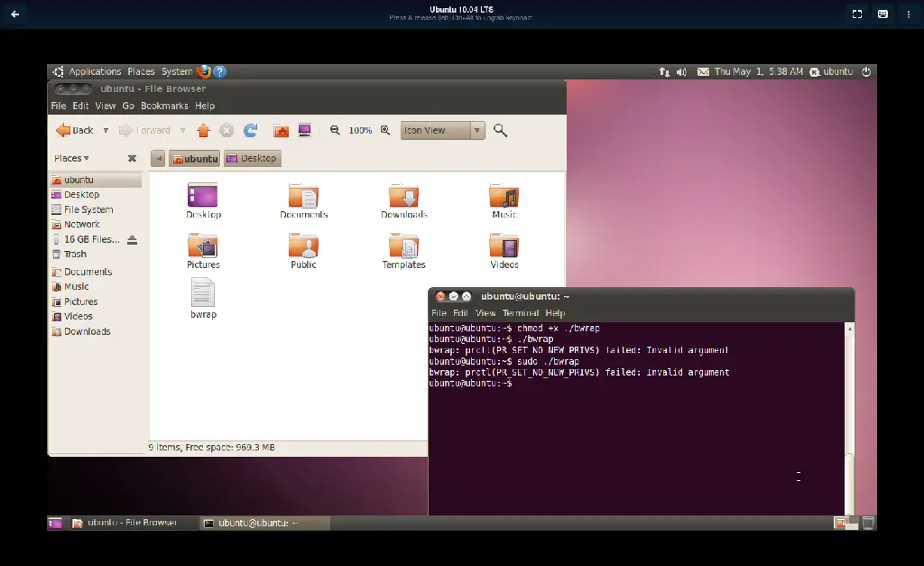Click the Forward button in File Browser
Screen dimensions: 924x566
tap(144, 130)
